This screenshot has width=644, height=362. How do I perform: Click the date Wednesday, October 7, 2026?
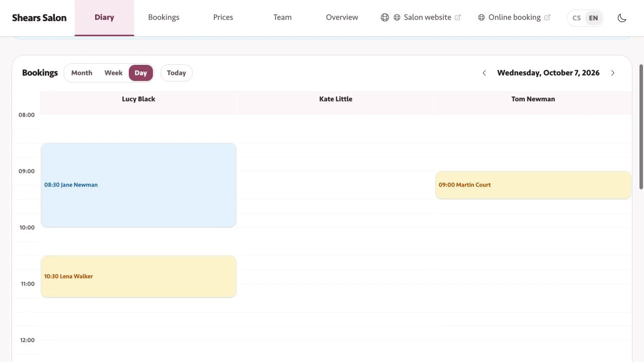pyautogui.click(x=548, y=73)
